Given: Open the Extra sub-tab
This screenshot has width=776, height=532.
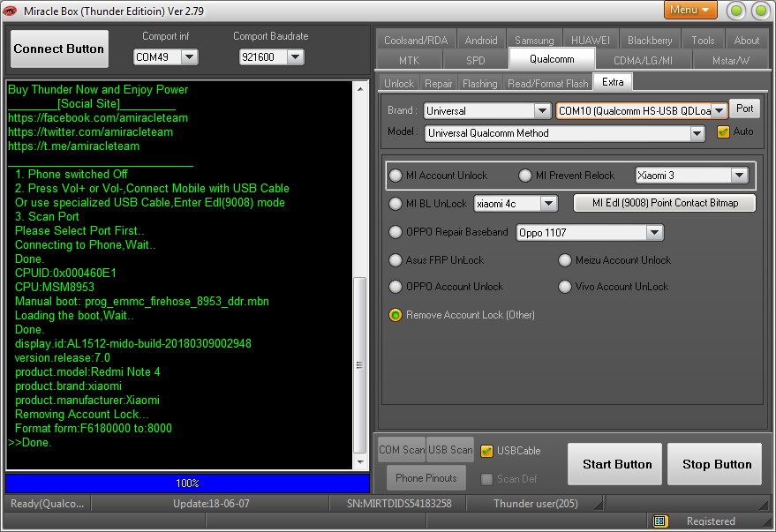Looking at the screenshot, I should tap(613, 82).
